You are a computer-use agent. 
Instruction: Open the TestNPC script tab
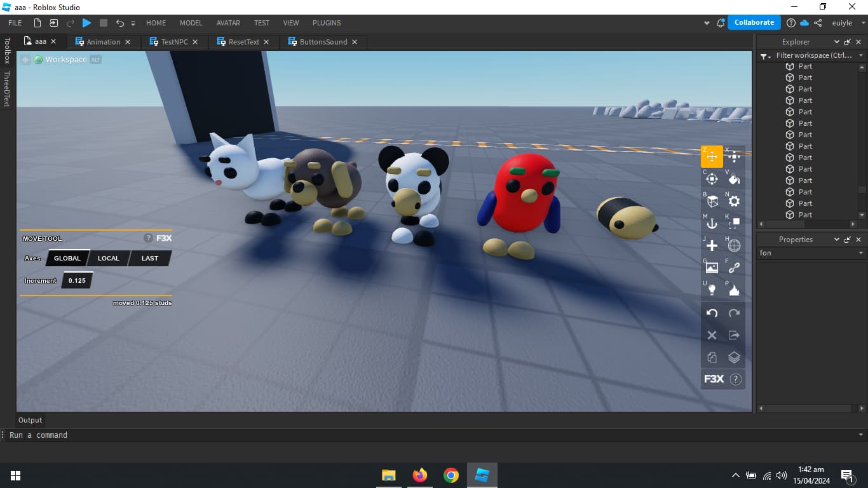[x=174, y=42]
